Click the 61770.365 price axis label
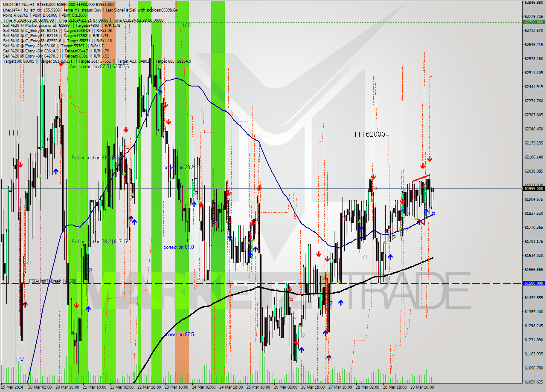 click(534, 227)
